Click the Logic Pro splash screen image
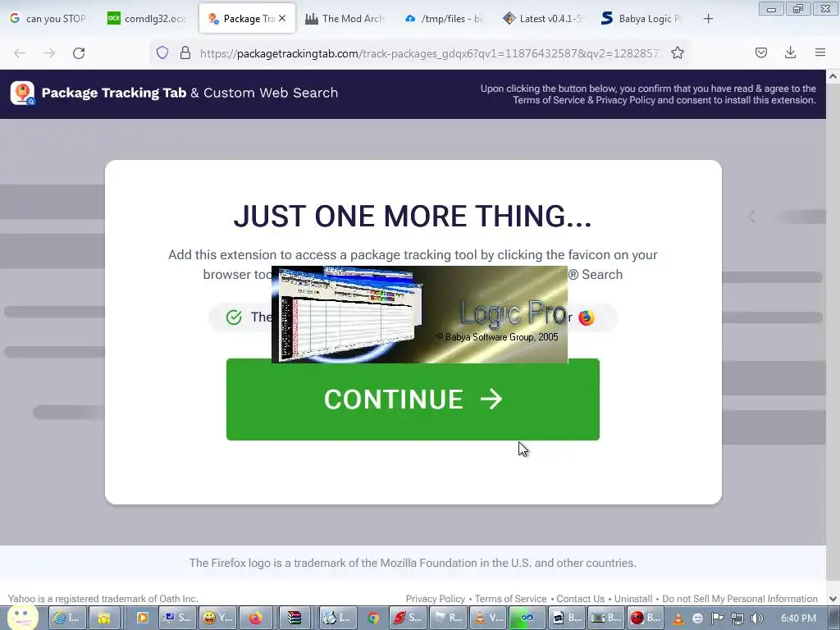Screen dimensions: 840x630 (x=419, y=314)
